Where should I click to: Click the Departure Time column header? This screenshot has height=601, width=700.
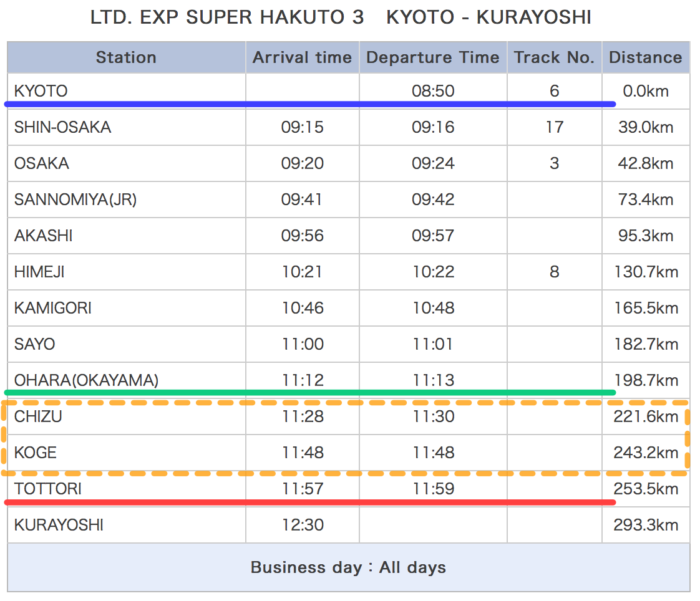pos(433,57)
